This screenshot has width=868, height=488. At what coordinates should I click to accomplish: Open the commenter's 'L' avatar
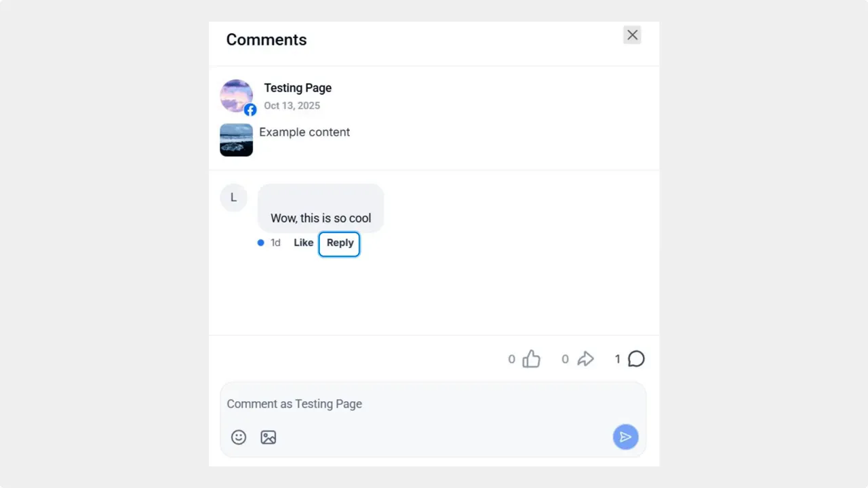coord(233,197)
